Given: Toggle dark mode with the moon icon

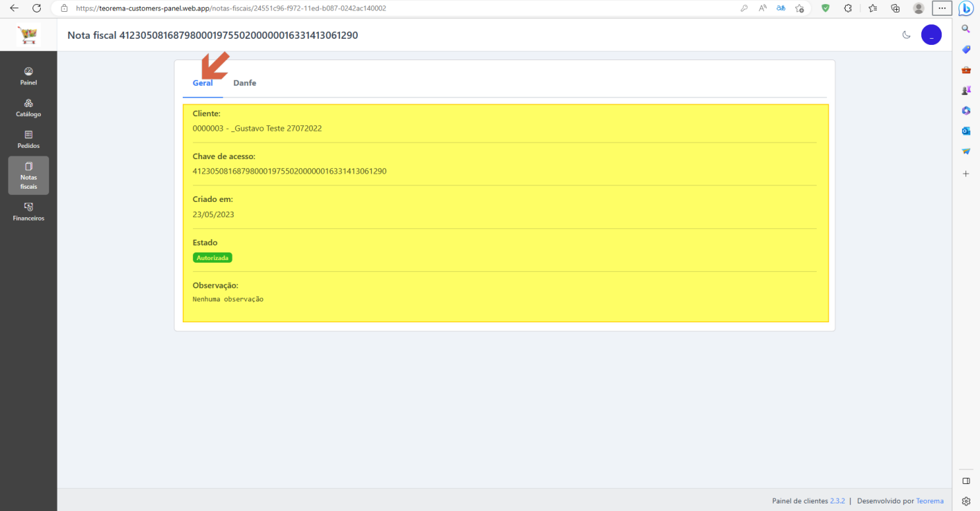Looking at the screenshot, I should pyautogui.click(x=906, y=35).
